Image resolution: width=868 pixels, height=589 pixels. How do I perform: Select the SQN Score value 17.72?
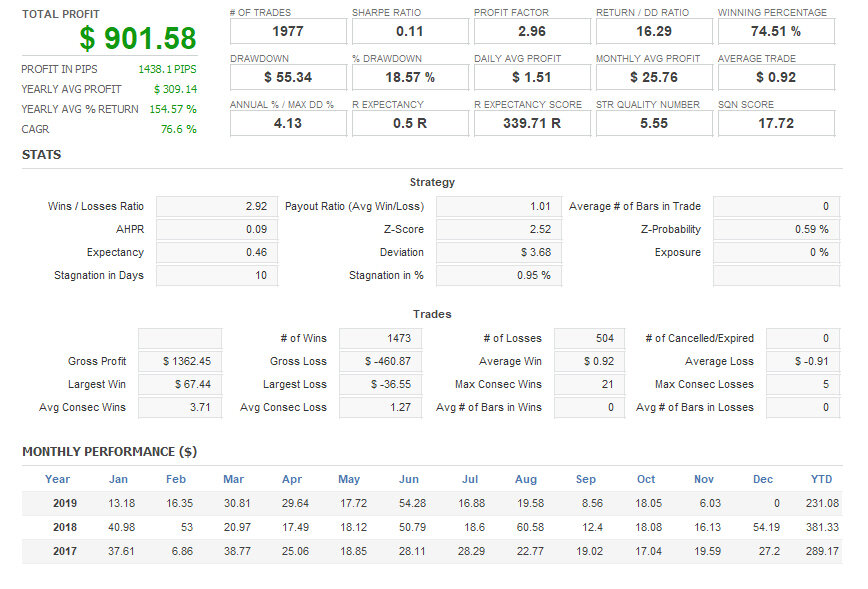(776, 123)
